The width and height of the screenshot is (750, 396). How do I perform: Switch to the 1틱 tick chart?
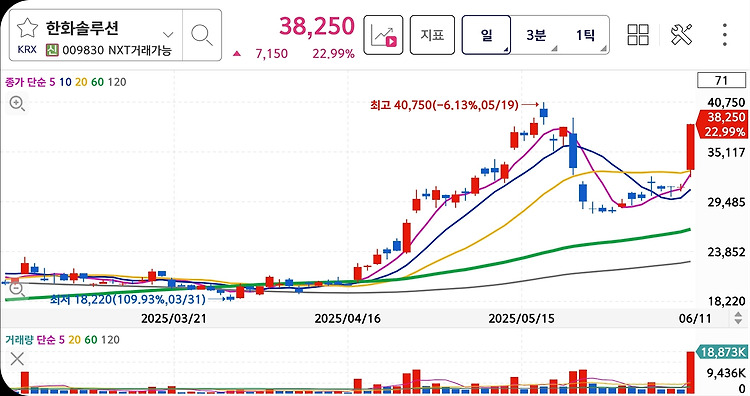coord(585,35)
